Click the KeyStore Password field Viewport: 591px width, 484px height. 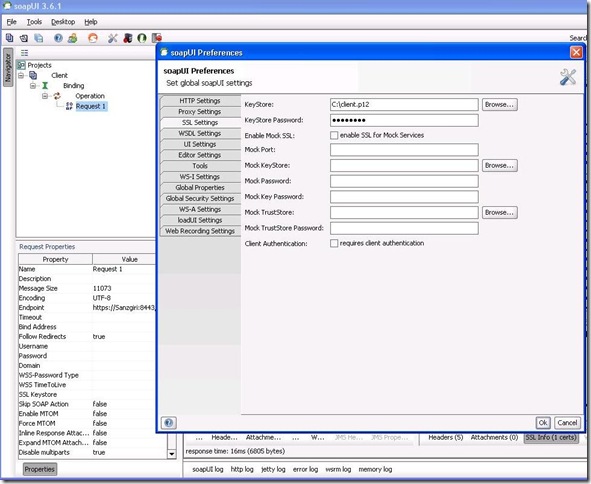click(404, 121)
